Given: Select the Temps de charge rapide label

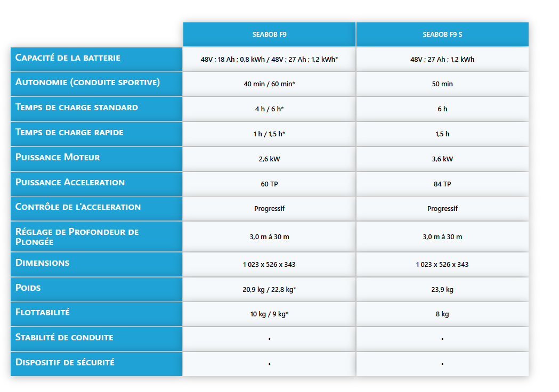Looking at the screenshot, I should pos(69,133).
